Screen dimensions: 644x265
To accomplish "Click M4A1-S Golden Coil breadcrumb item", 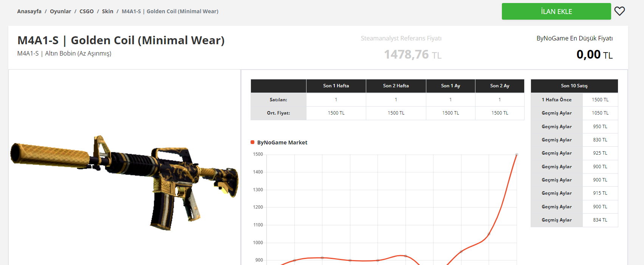I will click(170, 11).
